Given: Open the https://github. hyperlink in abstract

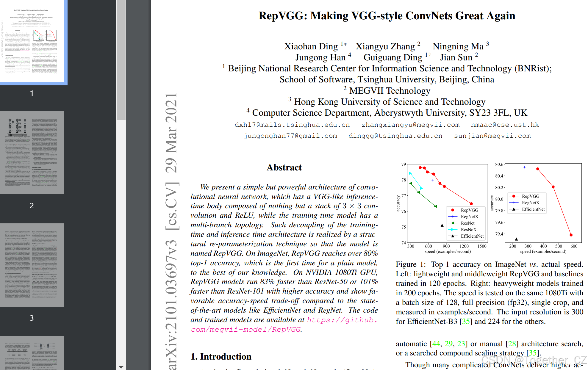Looking at the screenshot, I should click(342, 320).
